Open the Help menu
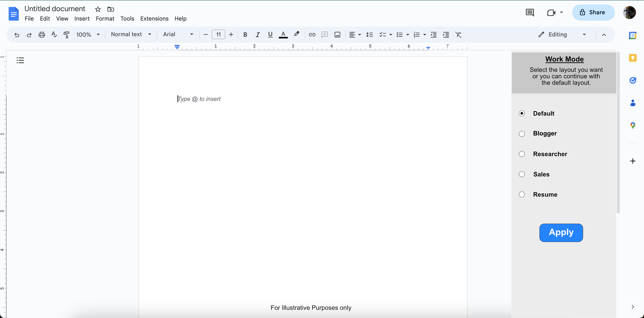 pos(180,19)
